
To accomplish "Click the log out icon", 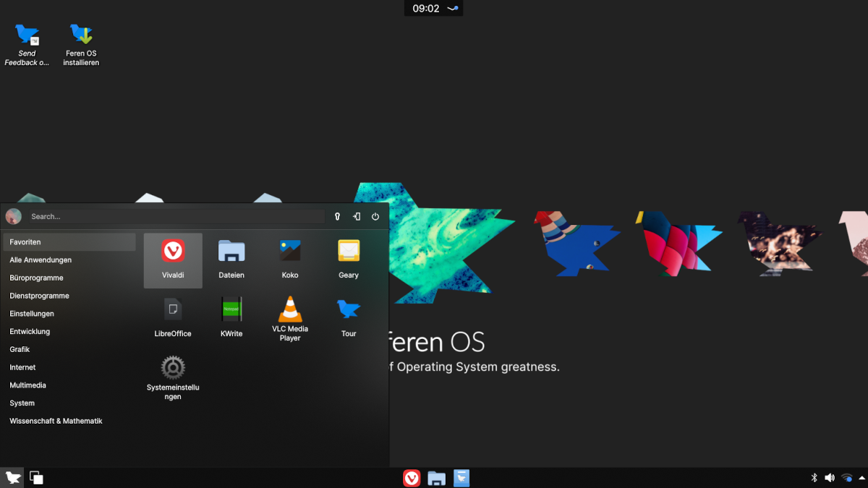I will 357,216.
